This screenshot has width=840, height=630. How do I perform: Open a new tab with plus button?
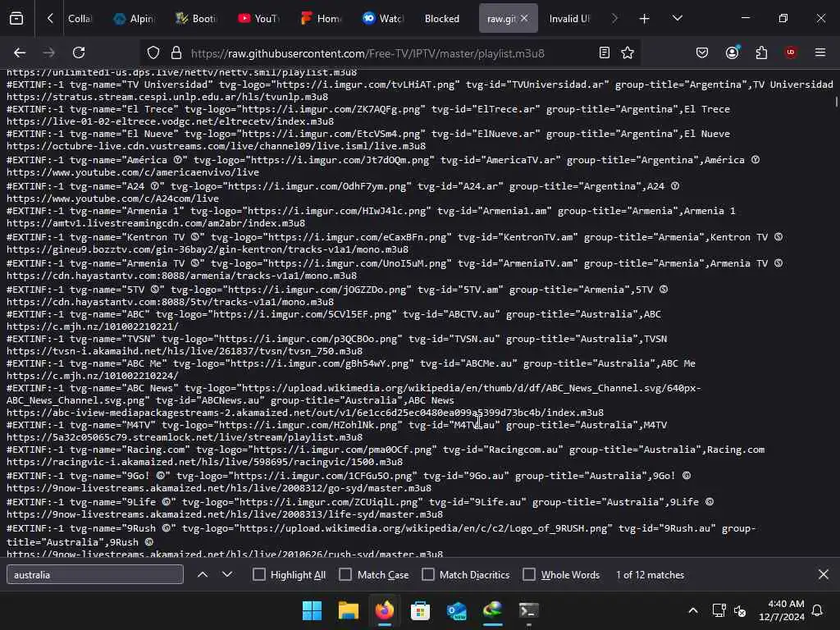pyautogui.click(x=645, y=19)
